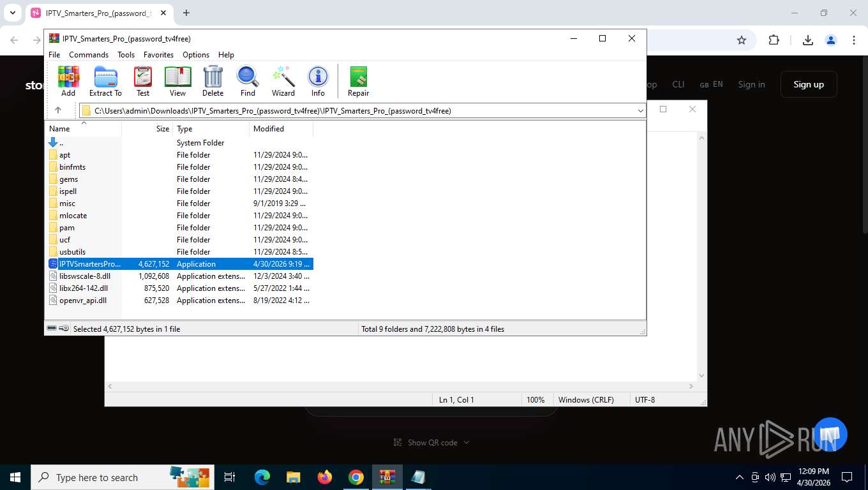The height and width of the screenshot is (490, 868).
Task: Click Notepad's UTF-8 encoding status entry
Action: coord(645,400)
